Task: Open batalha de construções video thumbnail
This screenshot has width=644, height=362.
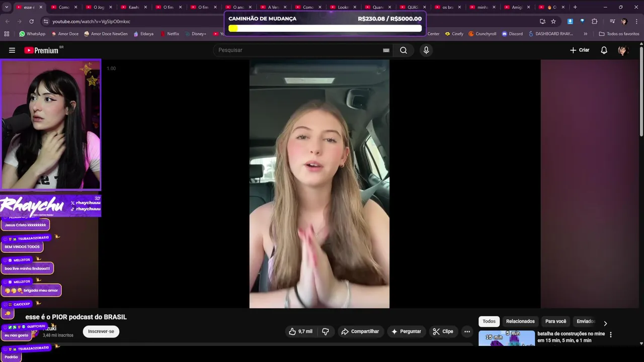Action: [507, 338]
